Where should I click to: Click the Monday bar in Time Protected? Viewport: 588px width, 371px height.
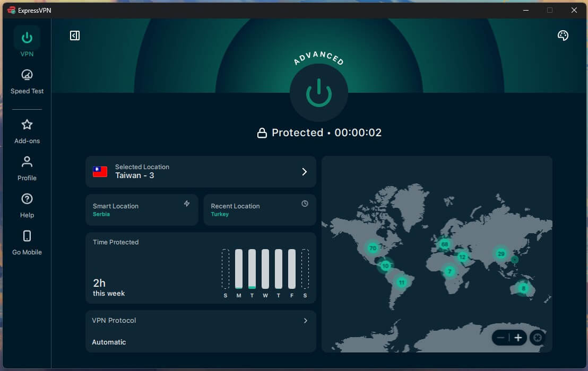click(x=238, y=269)
